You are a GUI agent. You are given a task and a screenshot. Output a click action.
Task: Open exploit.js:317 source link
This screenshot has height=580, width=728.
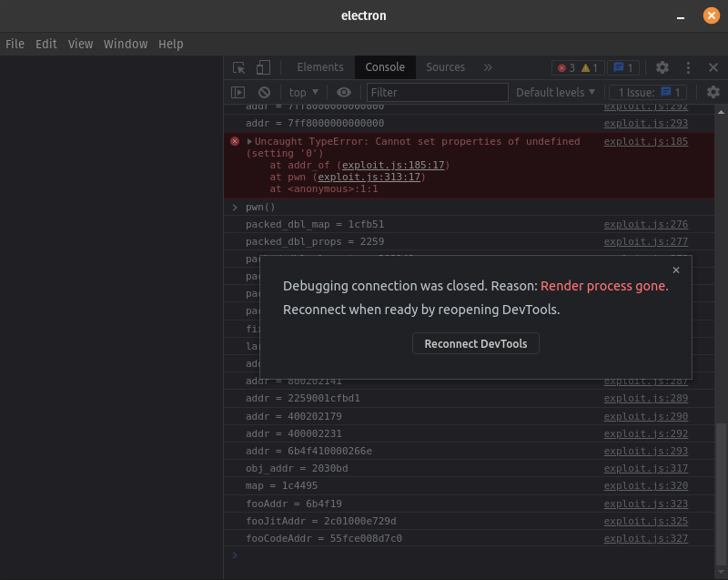tap(646, 468)
